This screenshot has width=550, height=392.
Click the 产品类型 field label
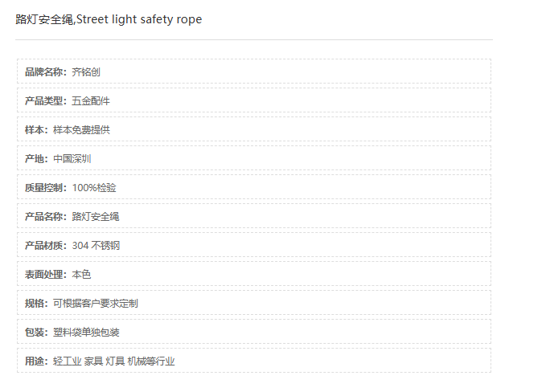(46, 101)
